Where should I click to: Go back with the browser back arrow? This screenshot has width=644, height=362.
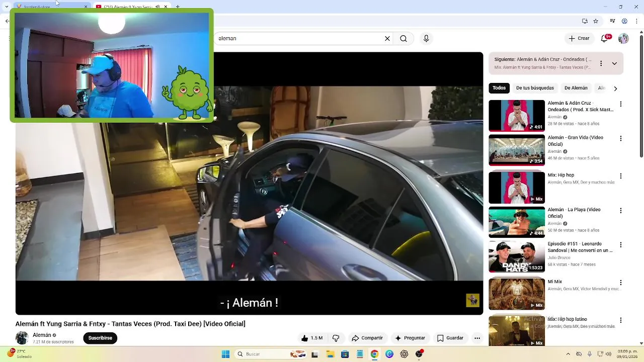coord(7,21)
